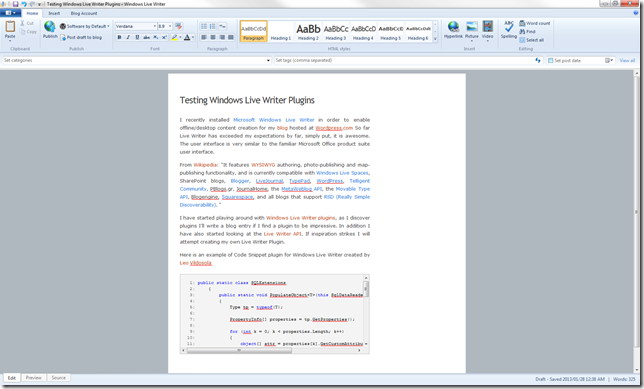This screenshot has height=389, width=644.
Task: Switch to the Home ribbon tab
Action: coord(32,13)
